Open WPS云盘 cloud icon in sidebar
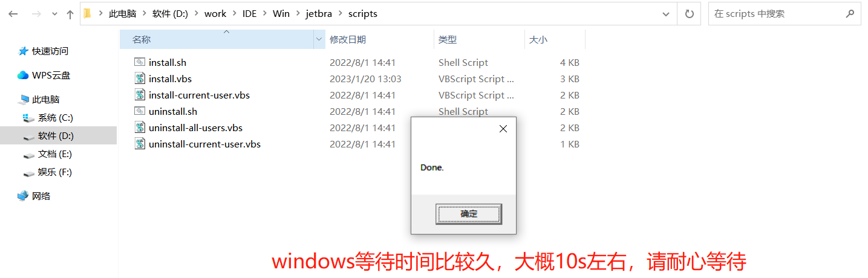This screenshot has width=868, height=278. [23, 76]
